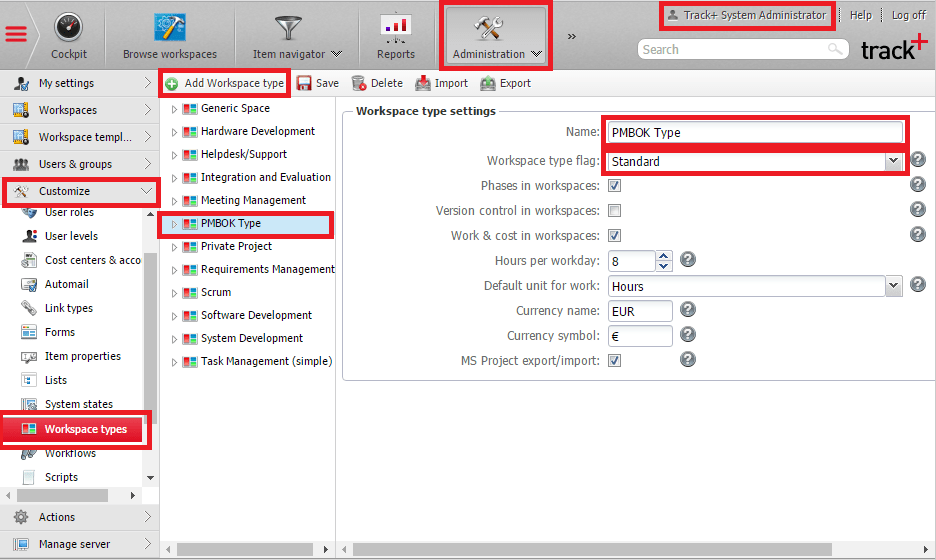The height and width of the screenshot is (560, 936).
Task: Click help icon beside Currency symbol
Action: [688, 334]
